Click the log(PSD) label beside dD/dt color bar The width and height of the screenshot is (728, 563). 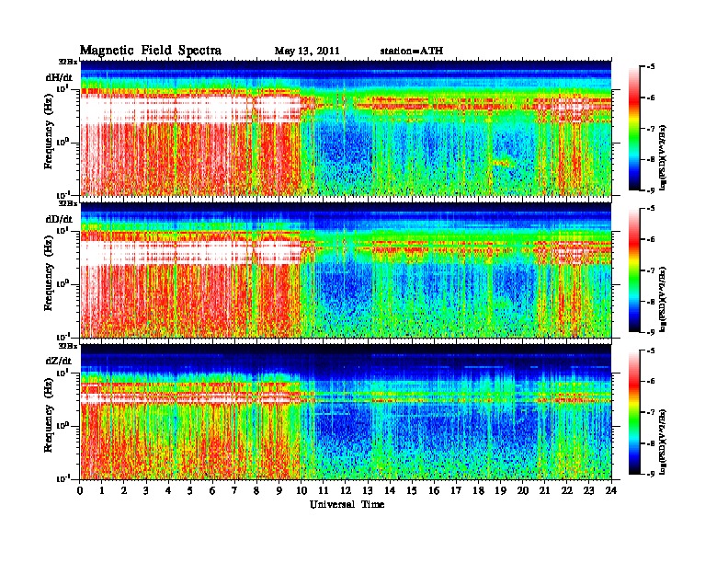point(664,299)
